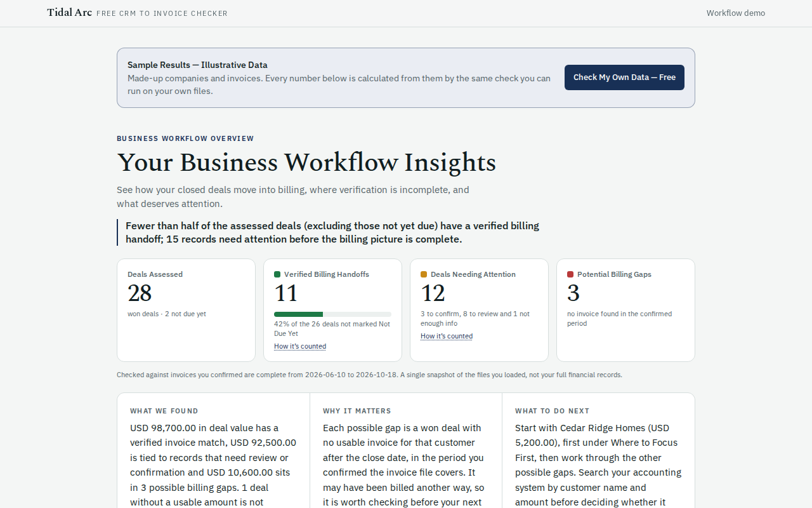Open the Workflow demo link
812x508 pixels.
click(736, 13)
